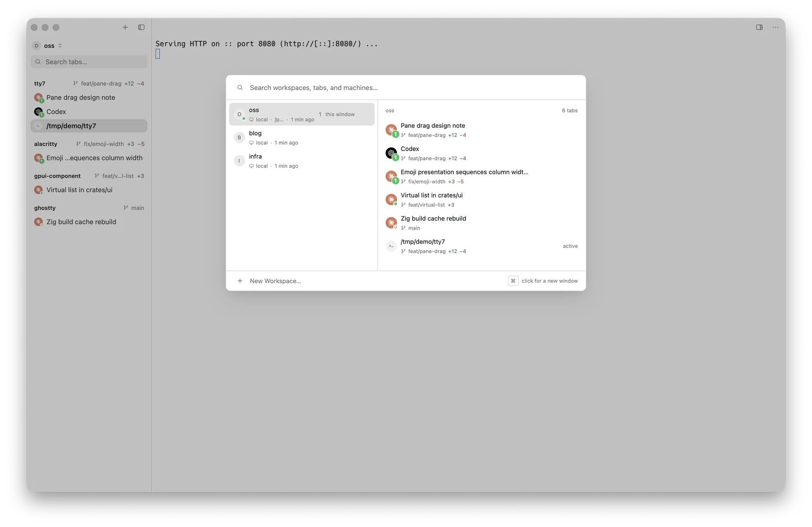Click the B avatar icon of the blog workspace
This screenshot has width=812, height=527.
tap(239, 137)
